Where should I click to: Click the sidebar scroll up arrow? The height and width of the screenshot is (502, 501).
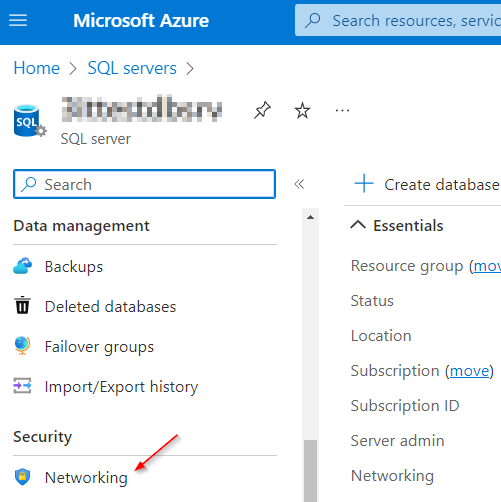311,217
